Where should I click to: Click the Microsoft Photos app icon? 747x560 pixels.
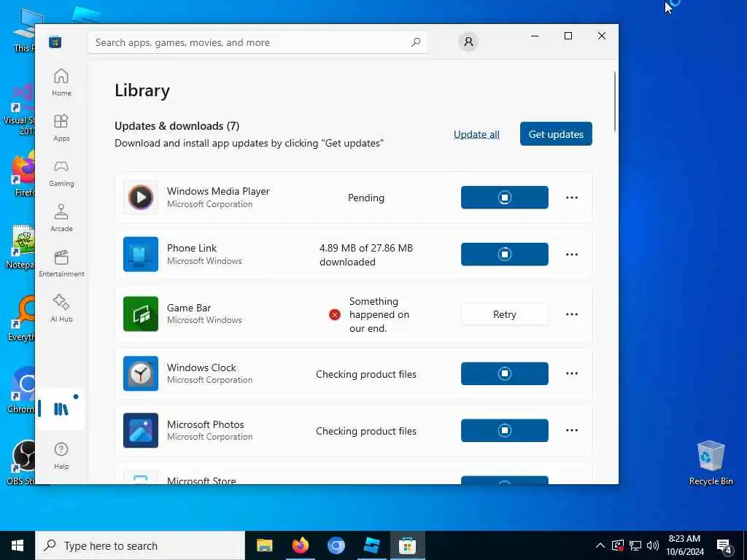click(141, 430)
